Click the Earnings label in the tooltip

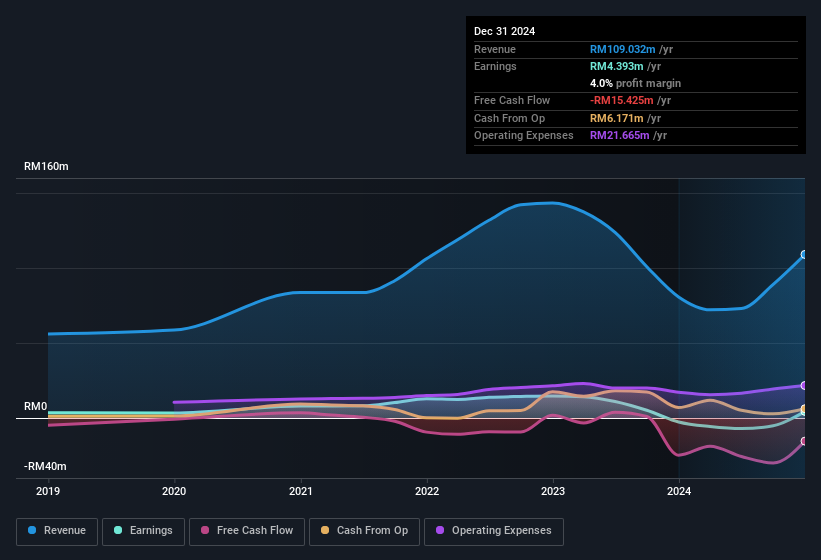coord(495,66)
